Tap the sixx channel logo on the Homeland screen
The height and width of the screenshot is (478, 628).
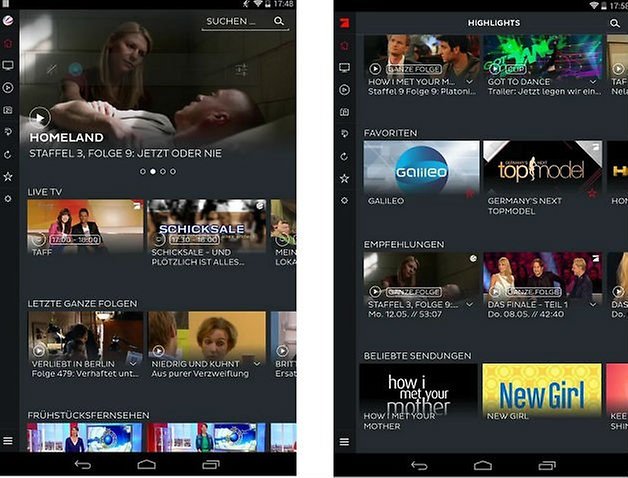pos(8,20)
